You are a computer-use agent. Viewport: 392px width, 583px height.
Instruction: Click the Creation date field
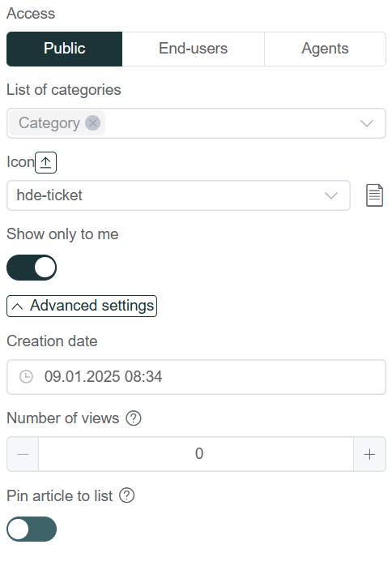coord(196,377)
